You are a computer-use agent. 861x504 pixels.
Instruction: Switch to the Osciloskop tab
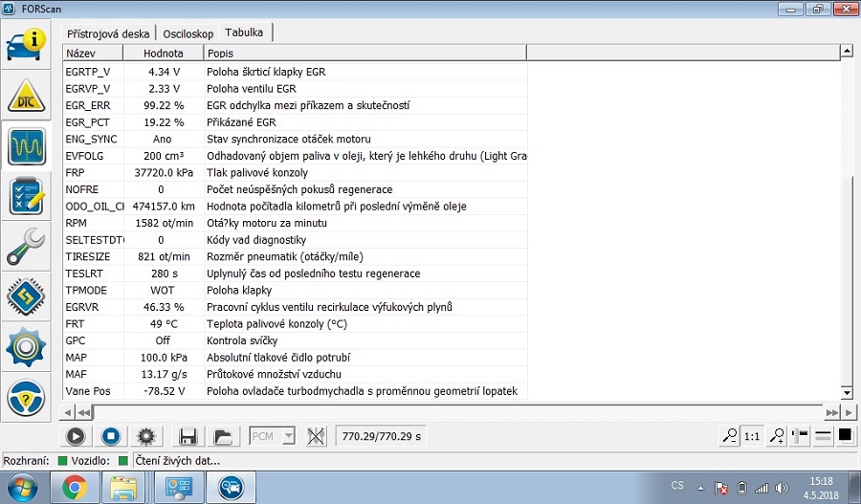(x=188, y=33)
